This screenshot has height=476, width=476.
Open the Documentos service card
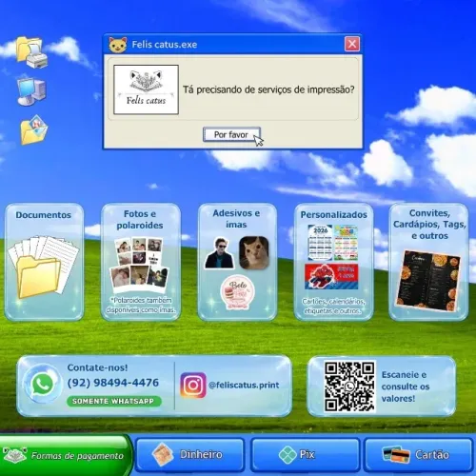(x=45, y=262)
